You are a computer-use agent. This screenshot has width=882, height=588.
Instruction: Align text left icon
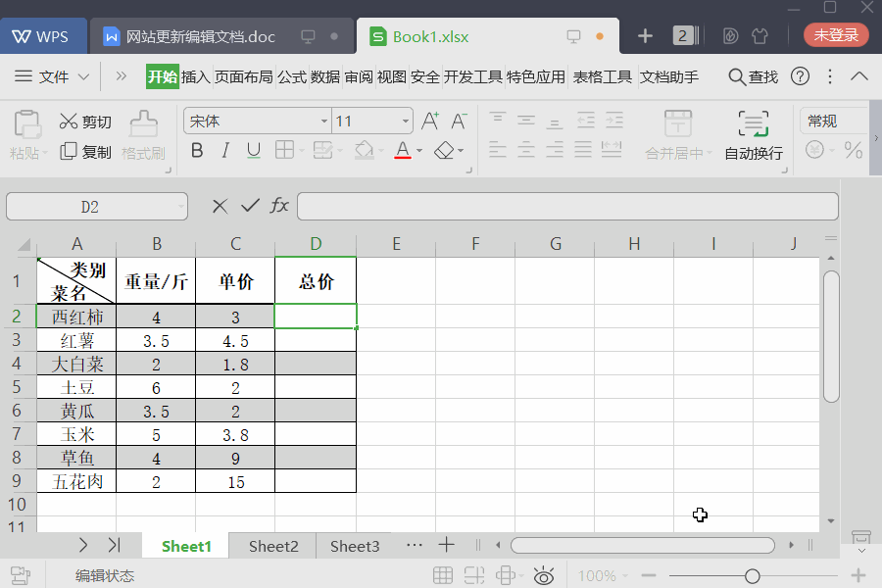[497, 150]
